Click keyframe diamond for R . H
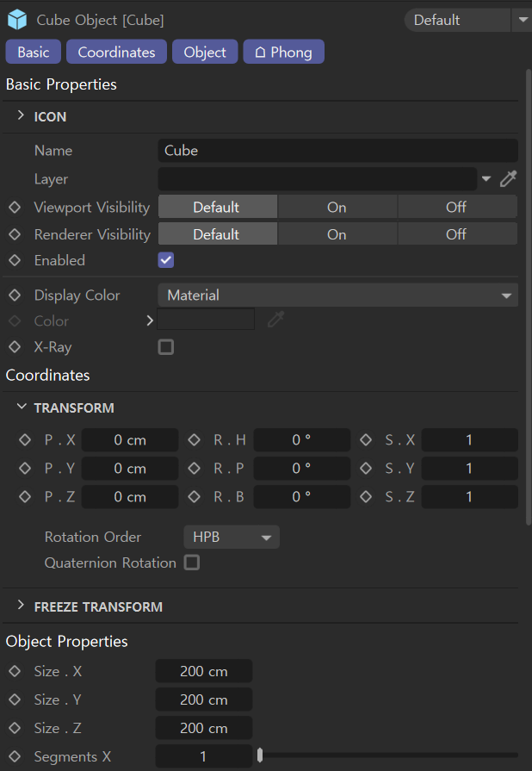The height and width of the screenshot is (771, 532). point(194,440)
